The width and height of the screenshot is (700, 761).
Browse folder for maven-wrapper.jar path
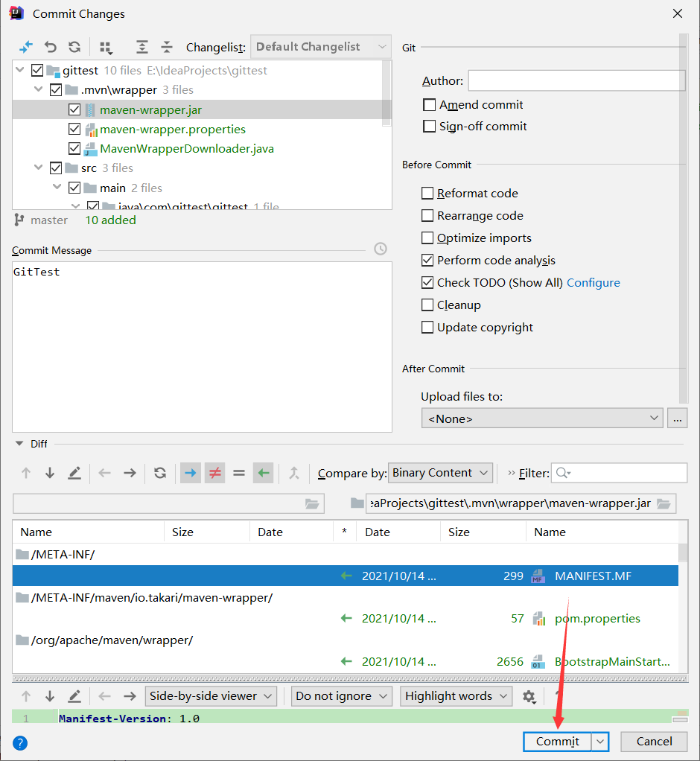point(664,504)
